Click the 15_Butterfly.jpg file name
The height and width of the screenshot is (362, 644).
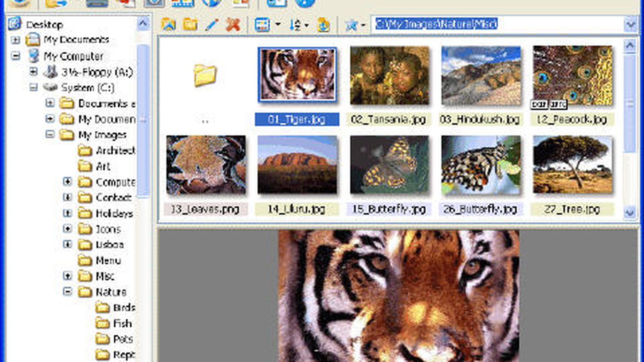point(389,209)
